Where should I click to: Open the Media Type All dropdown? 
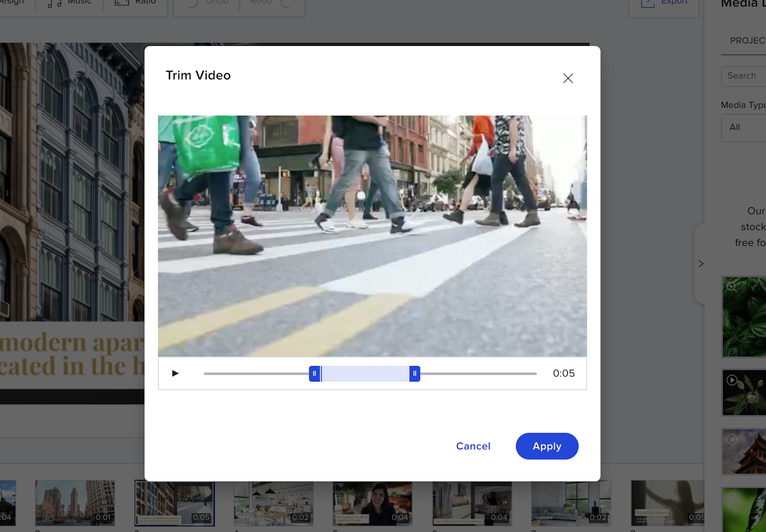[747, 127]
